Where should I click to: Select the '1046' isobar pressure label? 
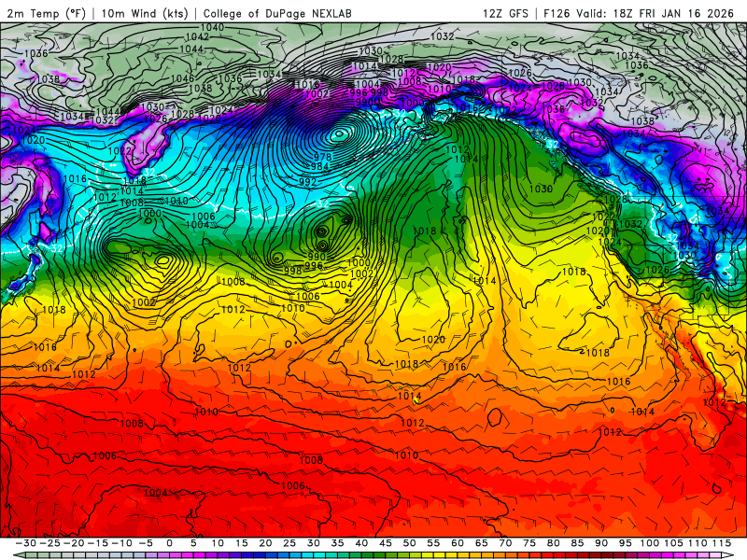pos(182,78)
